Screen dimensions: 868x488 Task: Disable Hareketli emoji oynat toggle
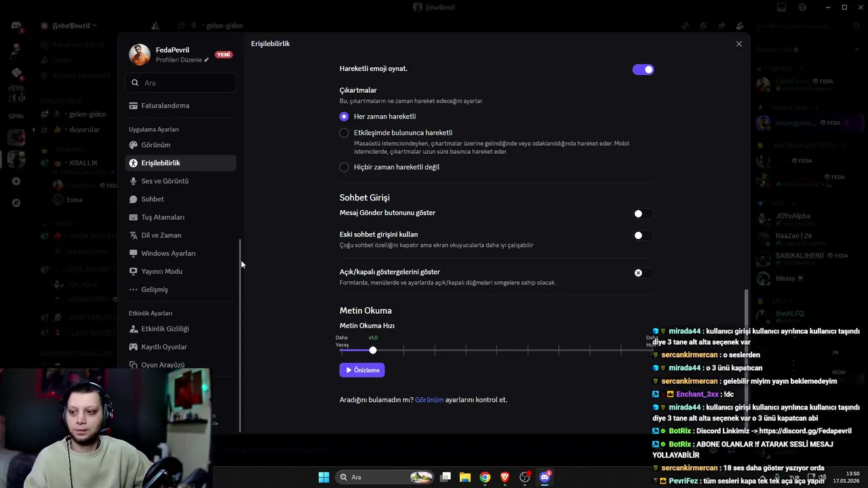[643, 69]
